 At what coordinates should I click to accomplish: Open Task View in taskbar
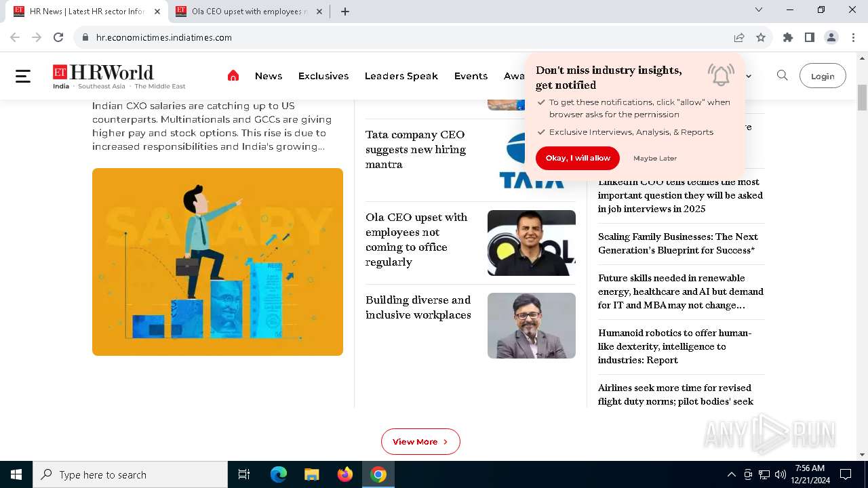pos(244,474)
